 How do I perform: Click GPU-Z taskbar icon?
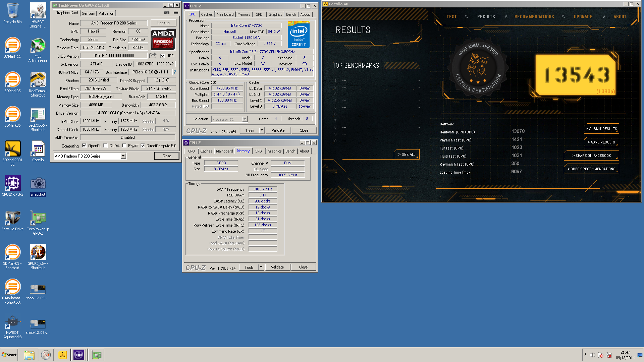click(96, 355)
